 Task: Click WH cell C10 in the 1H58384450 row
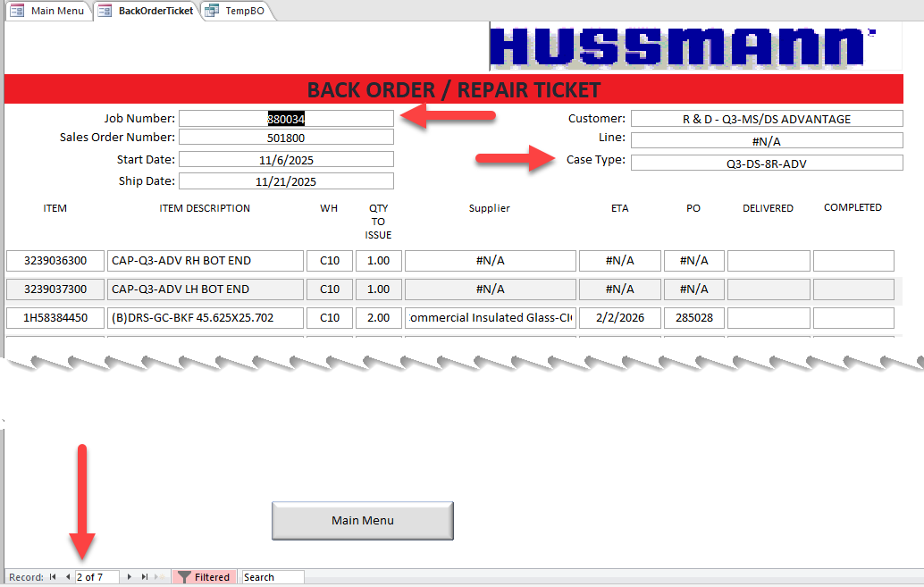(330, 318)
